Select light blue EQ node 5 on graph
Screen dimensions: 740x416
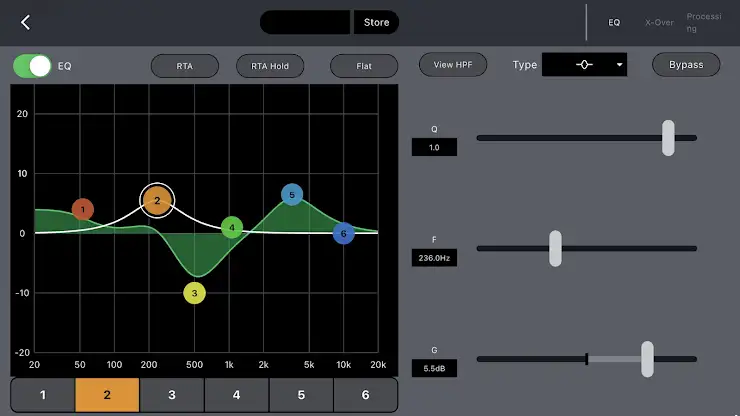(x=292, y=195)
